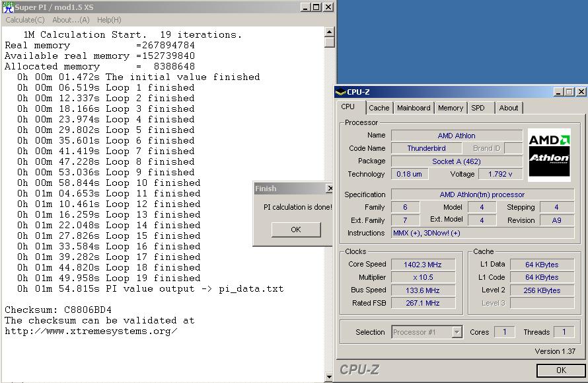Click the PI value output pi_data.txt line
Screen dimensions: 588x383
(x=151, y=289)
